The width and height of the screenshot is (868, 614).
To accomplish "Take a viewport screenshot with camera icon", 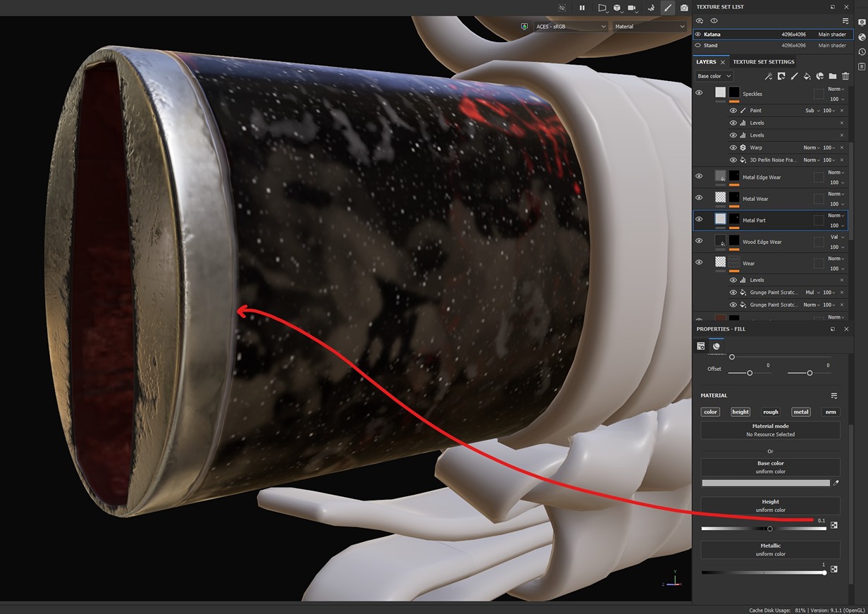I will point(684,8).
